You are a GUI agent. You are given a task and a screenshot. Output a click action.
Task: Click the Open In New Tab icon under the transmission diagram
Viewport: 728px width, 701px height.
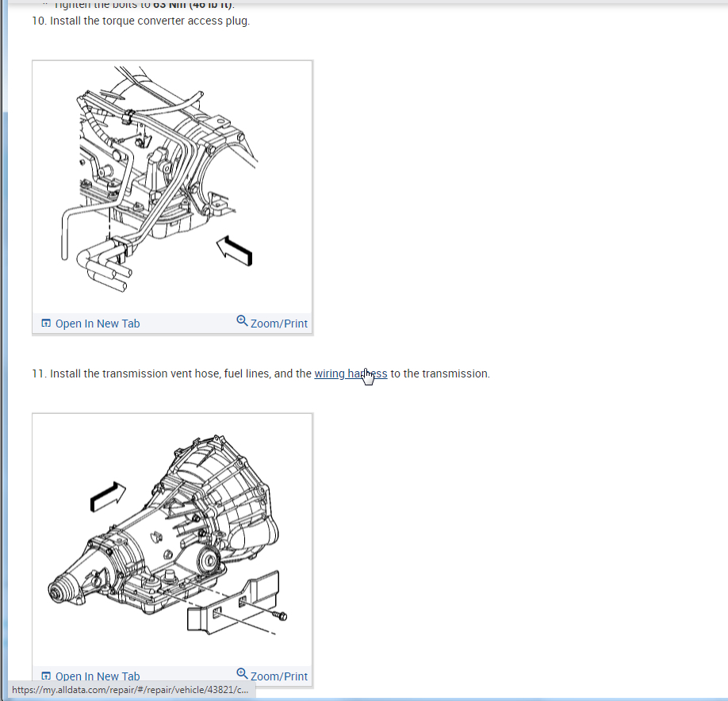click(46, 676)
